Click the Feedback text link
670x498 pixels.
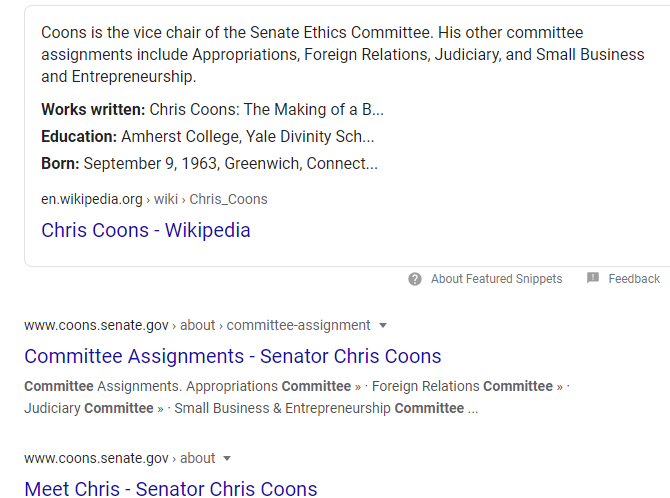click(x=634, y=279)
